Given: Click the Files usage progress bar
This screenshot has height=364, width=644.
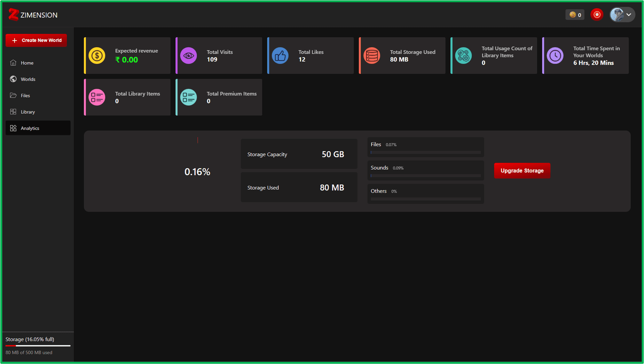Looking at the screenshot, I should pyautogui.click(x=426, y=152).
